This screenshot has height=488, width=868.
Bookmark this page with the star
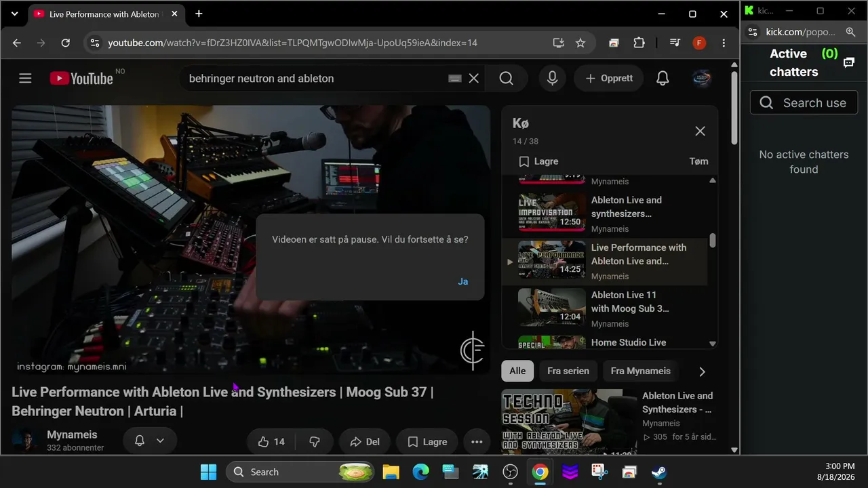[580, 43]
